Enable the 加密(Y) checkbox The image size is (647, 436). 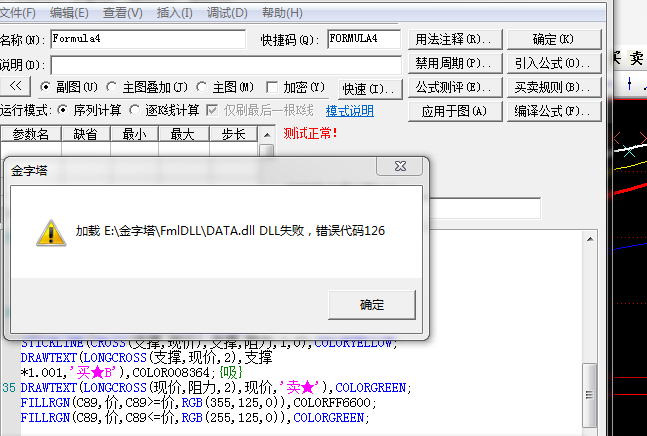tap(272, 87)
